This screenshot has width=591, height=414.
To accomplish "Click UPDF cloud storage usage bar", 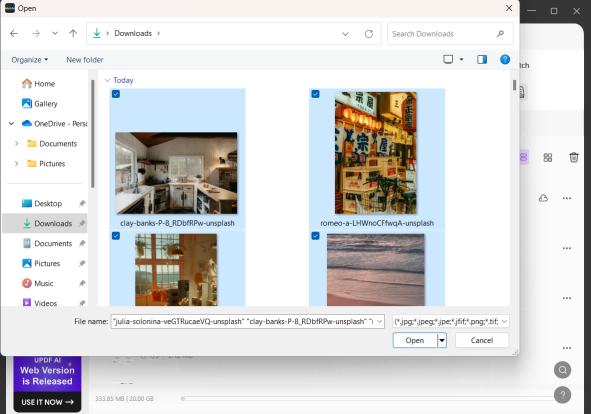I will tap(367, 399).
